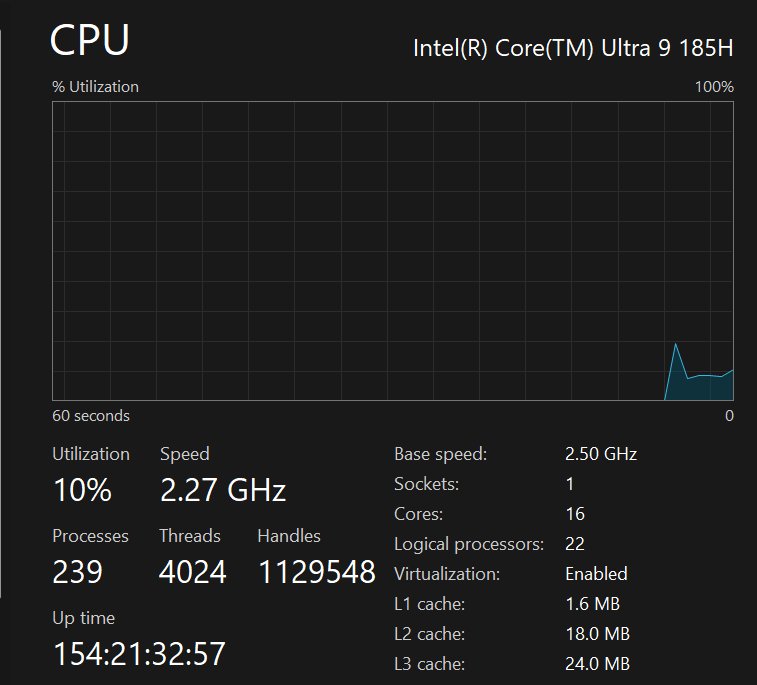Click the Base speed 2.50 GHz value
Viewport: 757px width, 685px height.
pos(601,454)
